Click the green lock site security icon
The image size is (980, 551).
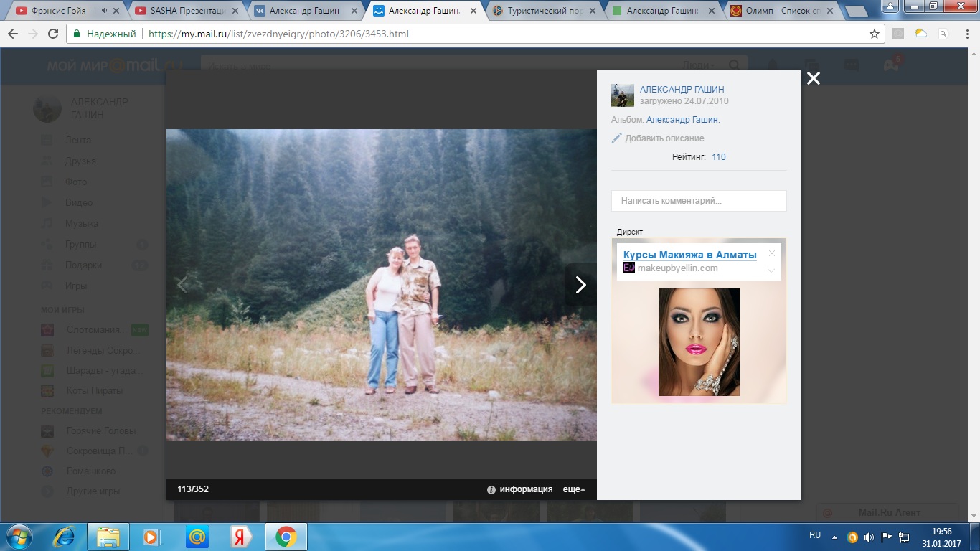click(x=77, y=34)
